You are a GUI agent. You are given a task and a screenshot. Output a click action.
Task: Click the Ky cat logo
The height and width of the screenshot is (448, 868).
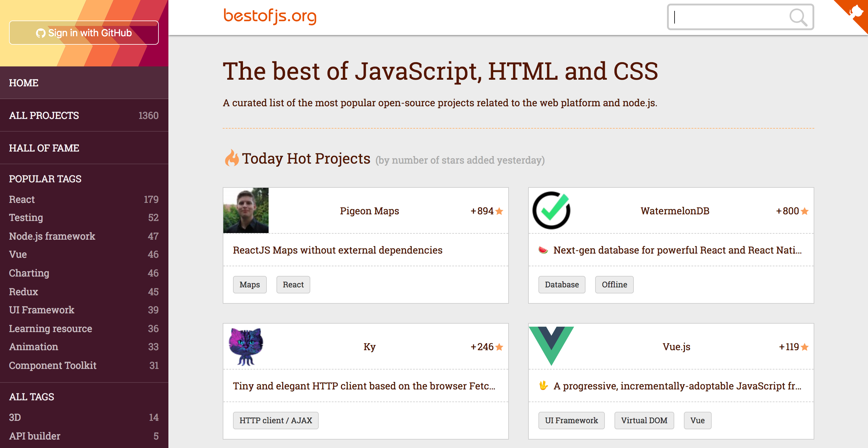[x=245, y=346]
